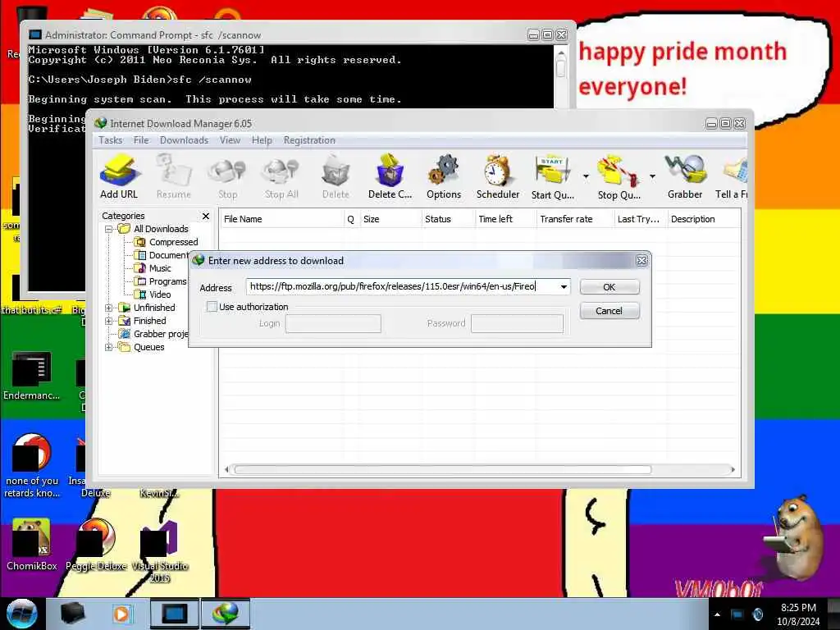Viewport: 840px width, 630px height.
Task: Click the Delete toolbar icon
Action: [x=336, y=176]
